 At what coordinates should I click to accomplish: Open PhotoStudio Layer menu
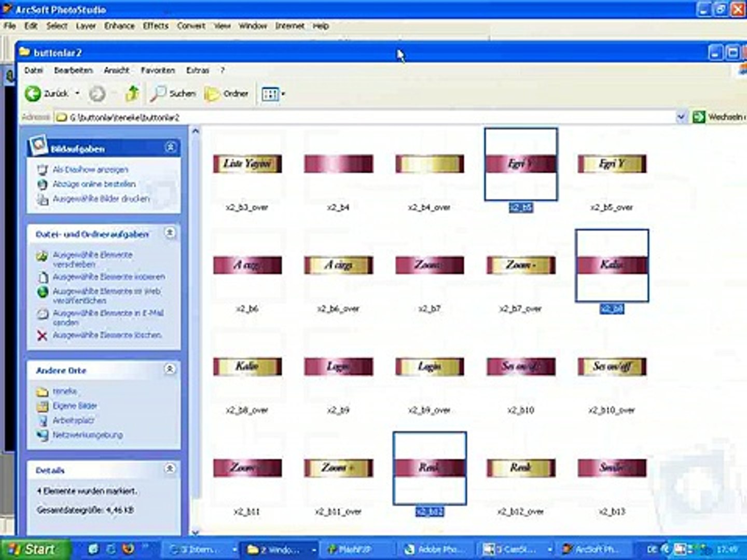pyautogui.click(x=86, y=25)
